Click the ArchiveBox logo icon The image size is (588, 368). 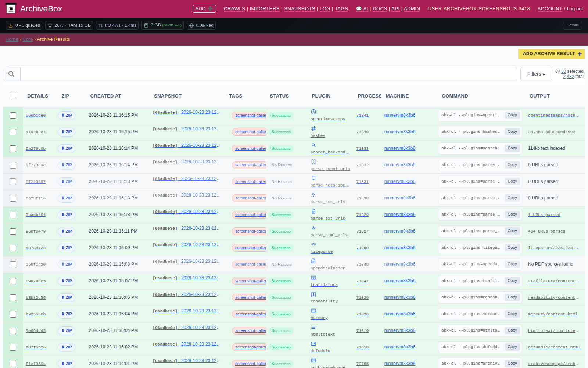11,8
